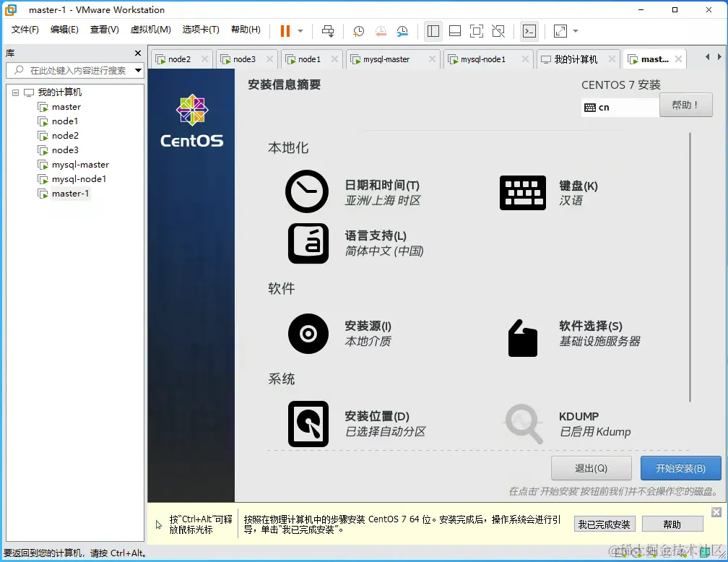Open the stretch display dropdown arrow
Screen dimensions: 728x562
(576, 31)
